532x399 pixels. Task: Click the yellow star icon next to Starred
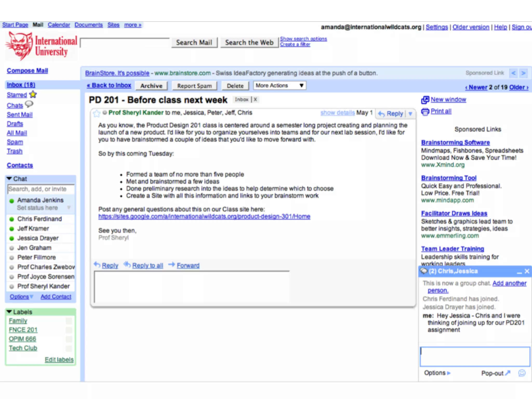click(x=33, y=94)
